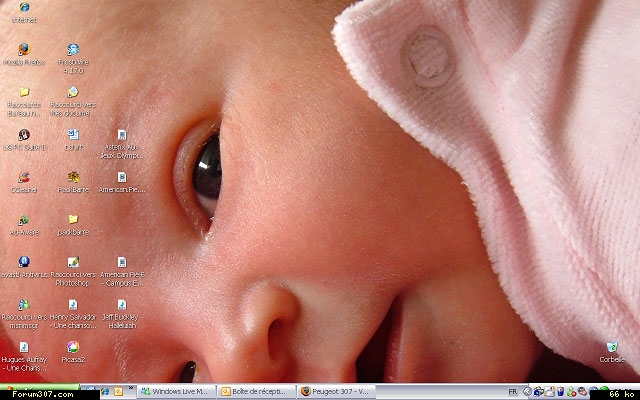Image resolution: width=640 pixels, height=400 pixels.
Task: Select the Henry Salvador song file
Action: coord(72,305)
